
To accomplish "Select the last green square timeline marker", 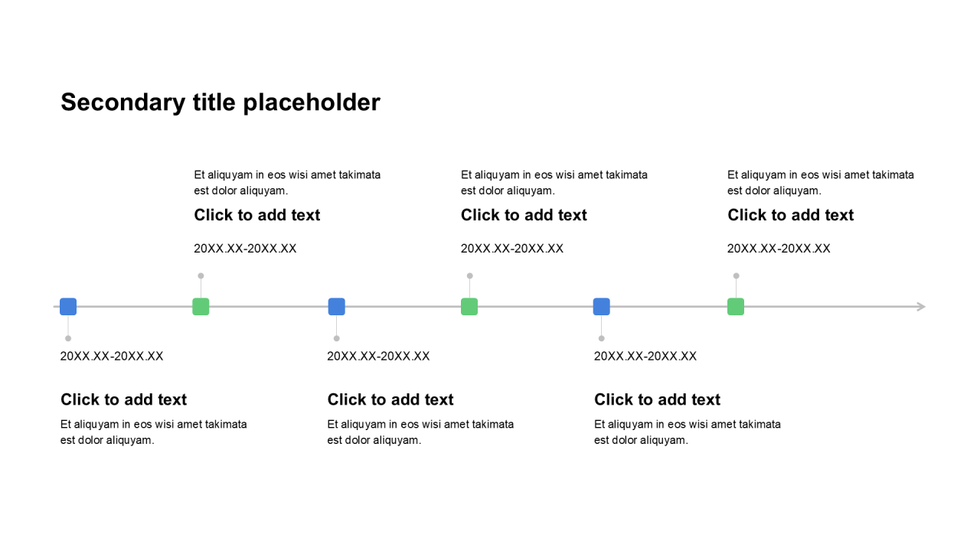I will 736,307.
